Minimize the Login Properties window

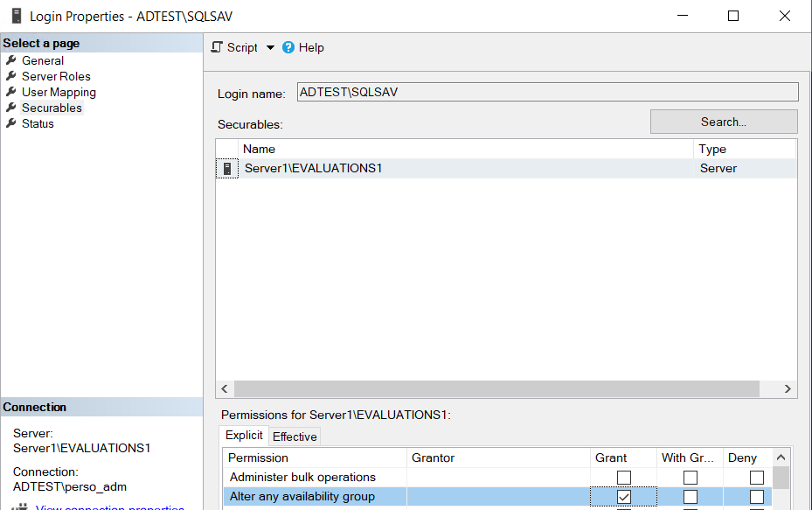[683, 16]
